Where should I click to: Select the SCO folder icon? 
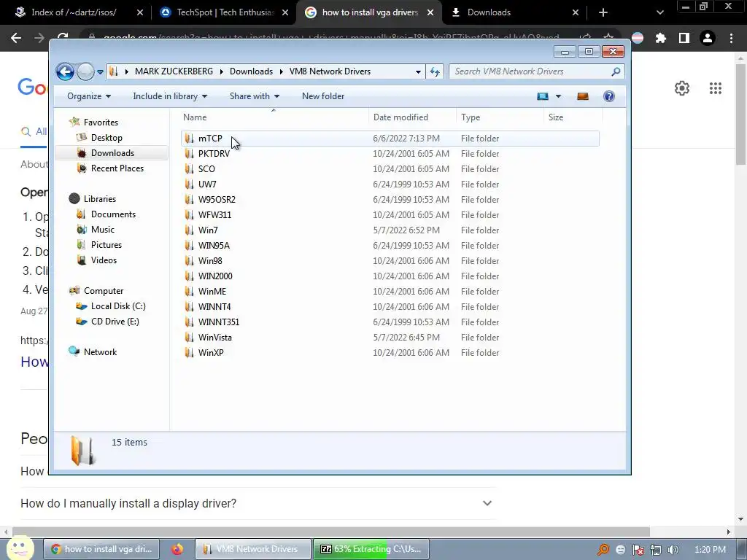coord(190,168)
